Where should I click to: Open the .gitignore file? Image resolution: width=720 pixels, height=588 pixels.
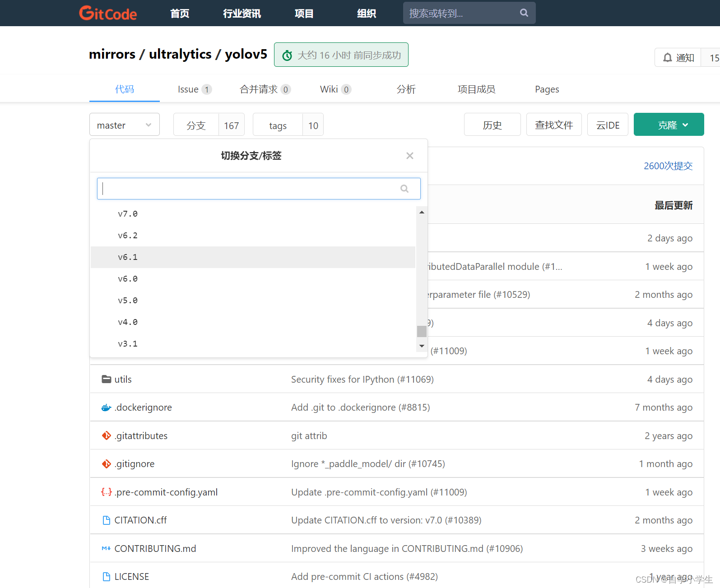(x=135, y=464)
